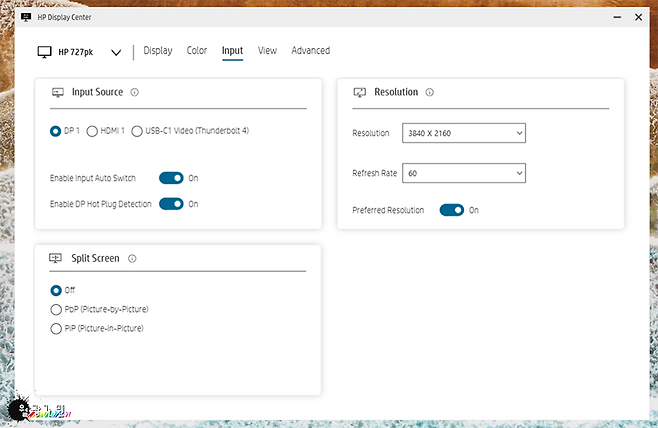The image size is (658, 428).
Task: Toggle the Preferred Resolution switch
Action: 452,210
